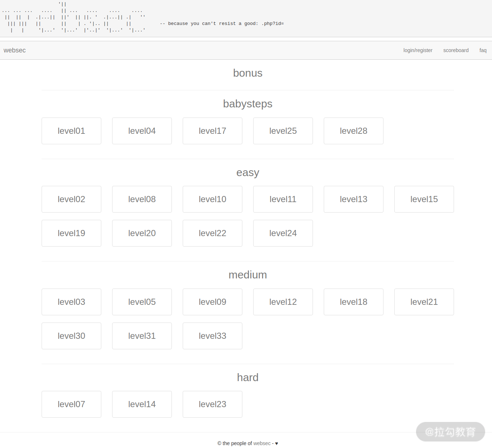Open the websec home link
This screenshot has width=492, height=448.
coord(14,50)
